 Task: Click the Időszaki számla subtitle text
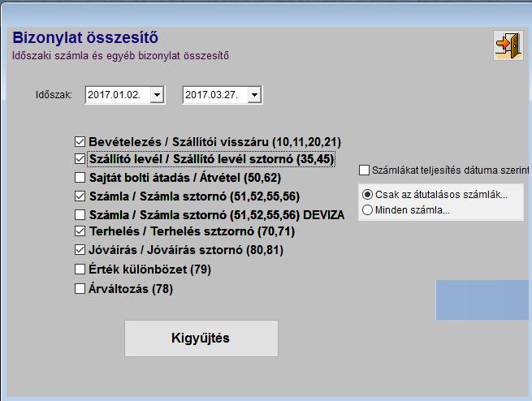pos(120,55)
